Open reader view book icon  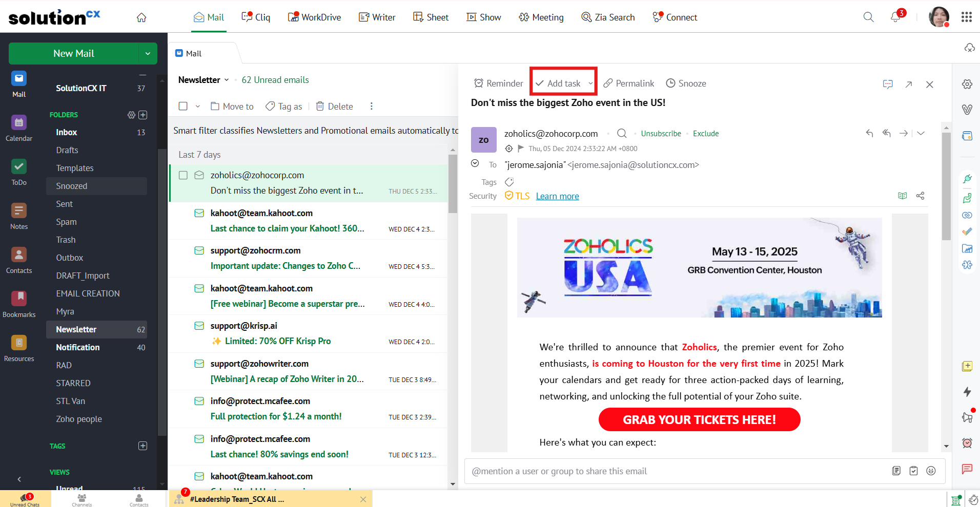(903, 196)
